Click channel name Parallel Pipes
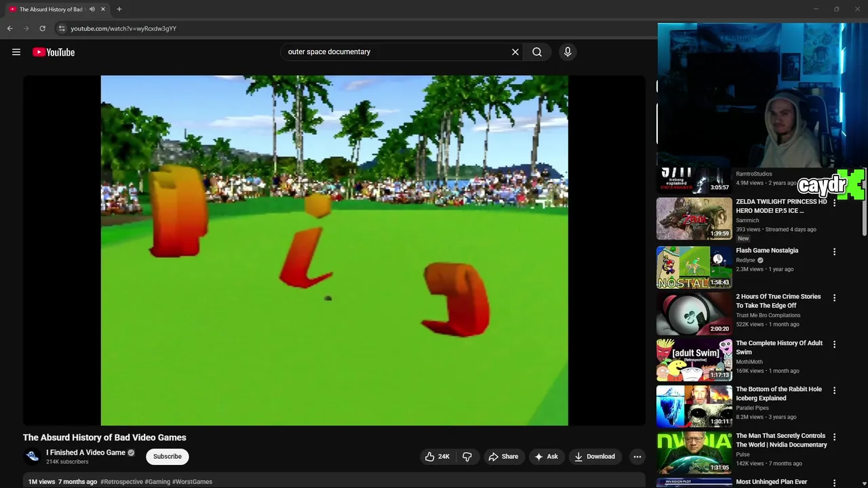Viewport: 868px width, 488px height. click(752, 408)
